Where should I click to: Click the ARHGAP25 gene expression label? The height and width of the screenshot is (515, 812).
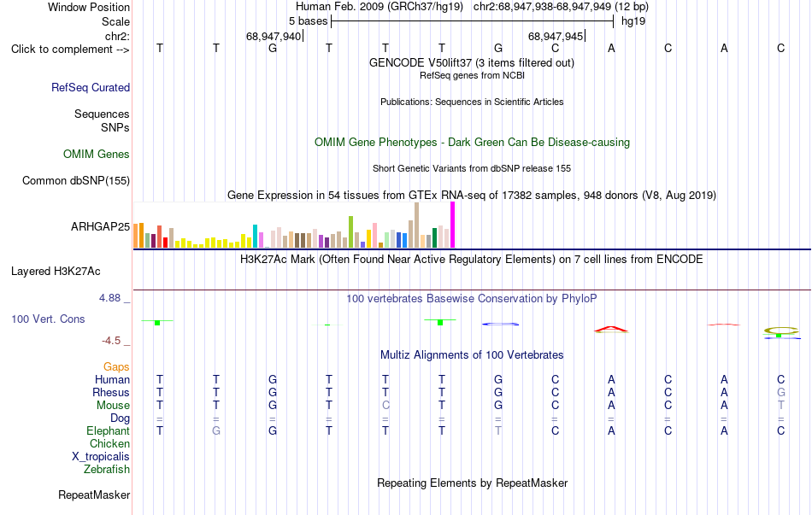coord(100,226)
